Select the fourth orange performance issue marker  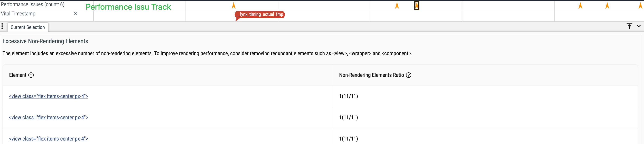pyautogui.click(x=580, y=5)
